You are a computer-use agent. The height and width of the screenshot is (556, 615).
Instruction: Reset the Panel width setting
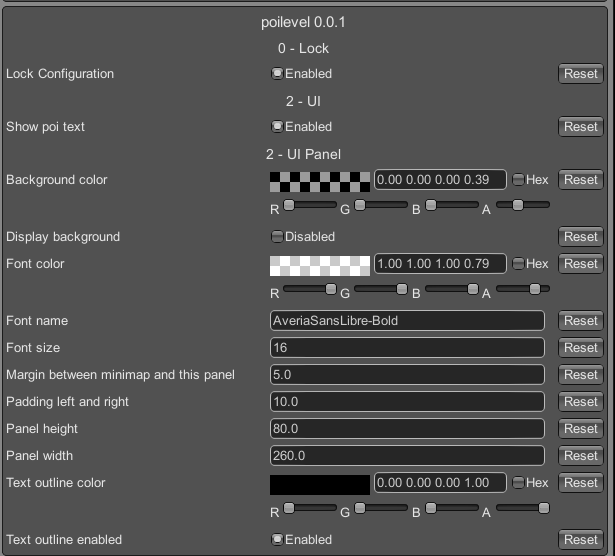(x=580, y=456)
